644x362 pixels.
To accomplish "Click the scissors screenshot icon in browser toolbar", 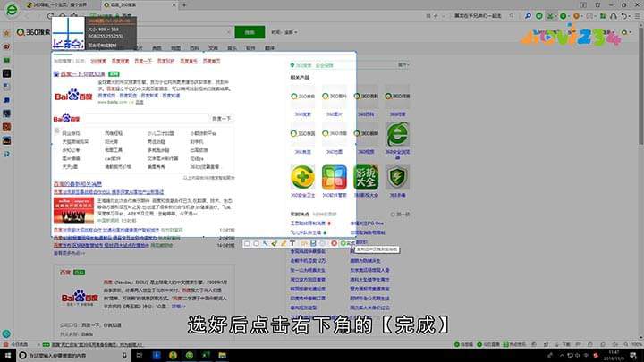I will point(550,16).
